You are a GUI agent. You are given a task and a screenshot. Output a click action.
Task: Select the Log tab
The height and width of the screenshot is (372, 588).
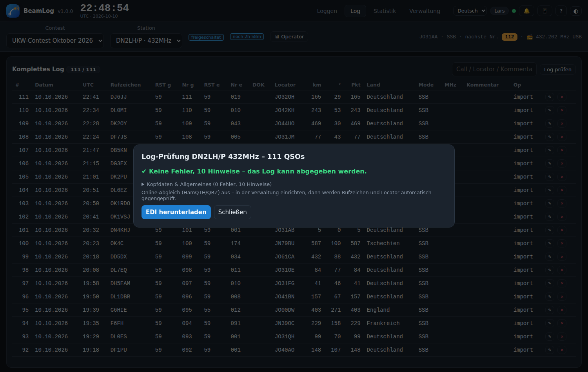(355, 11)
